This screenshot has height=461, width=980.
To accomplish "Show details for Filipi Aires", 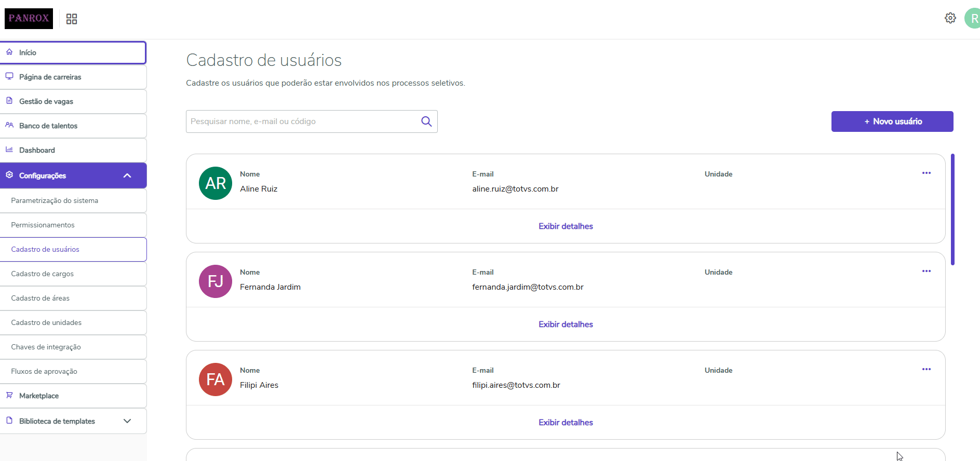I will coord(566,423).
